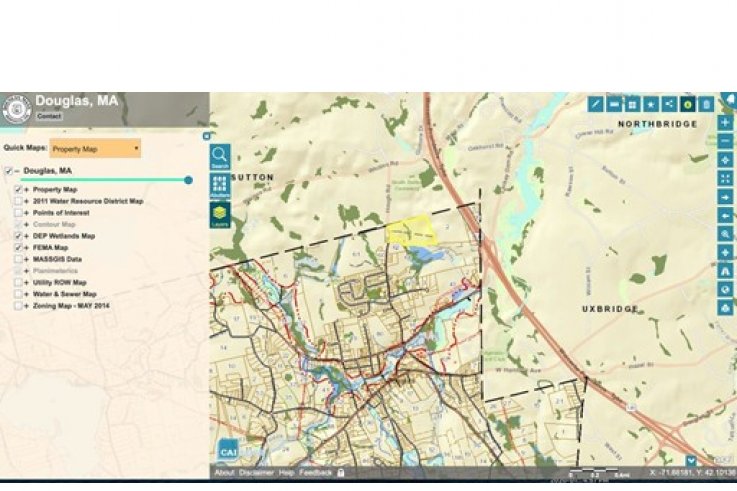737x491 pixels.
Task: Zoom in with the plus button
Action: click(x=725, y=123)
